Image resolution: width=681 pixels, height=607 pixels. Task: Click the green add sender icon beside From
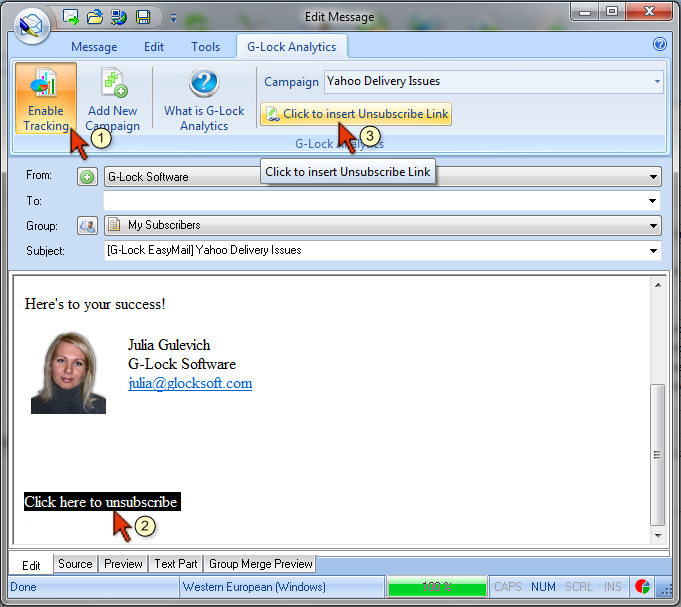(87, 177)
